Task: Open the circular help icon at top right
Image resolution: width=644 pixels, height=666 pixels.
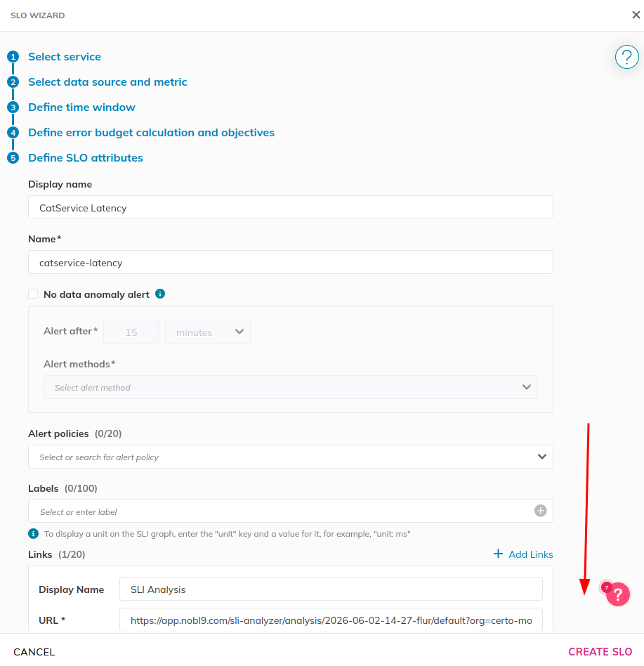Action: [626, 57]
